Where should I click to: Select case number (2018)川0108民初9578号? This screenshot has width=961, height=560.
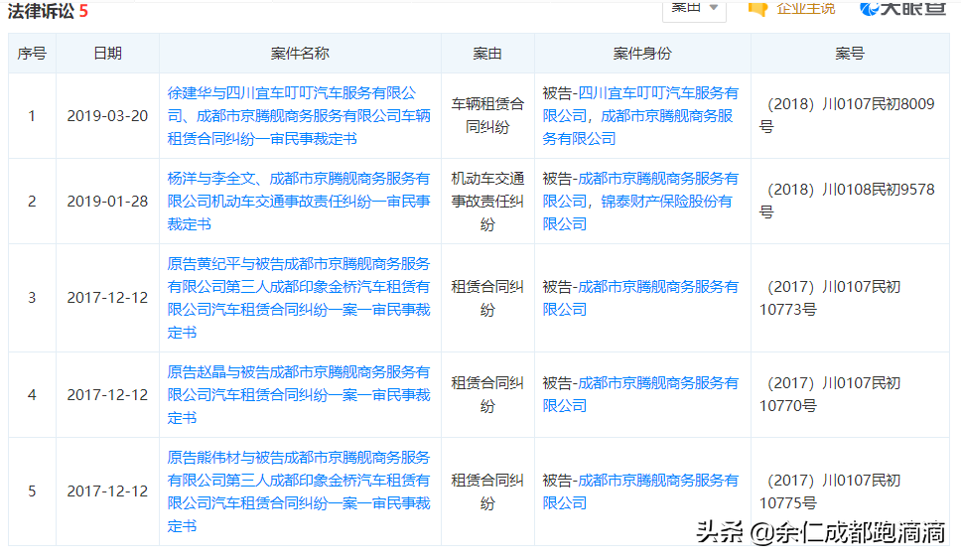848,202
